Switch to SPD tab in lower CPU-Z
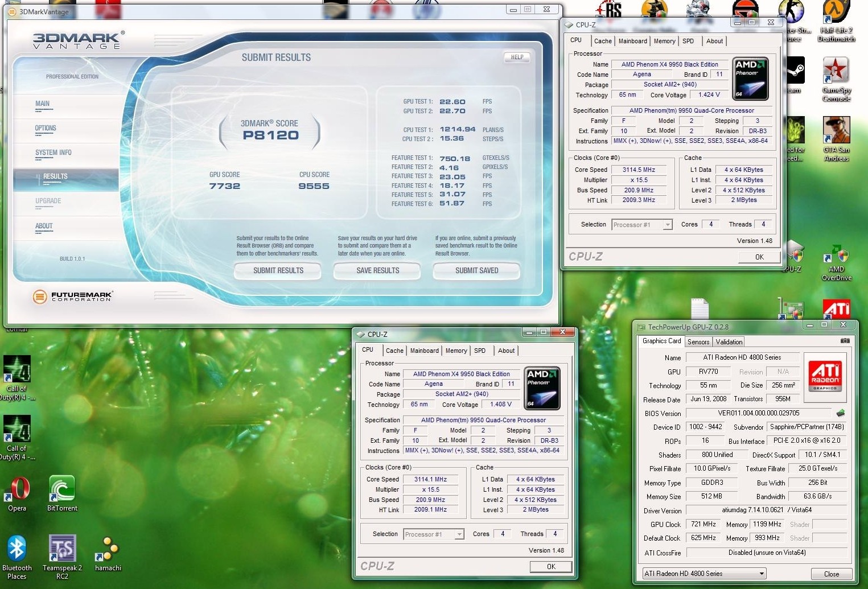Image resolution: width=868 pixels, height=589 pixels. point(480,351)
